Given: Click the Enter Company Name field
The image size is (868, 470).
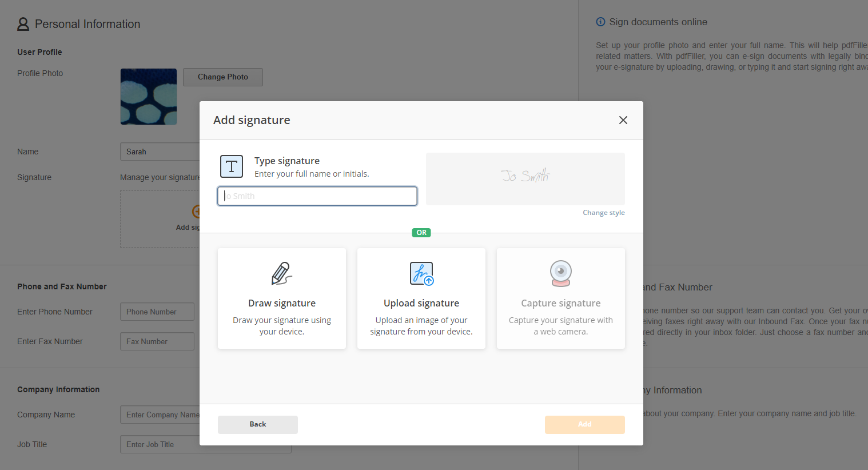Looking at the screenshot, I should pyautogui.click(x=160, y=415).
